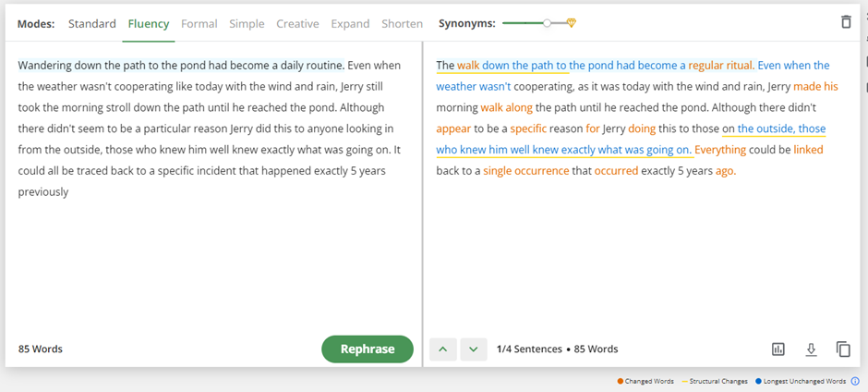
Task: Pick the Expand mode
Action: point(350,23)
